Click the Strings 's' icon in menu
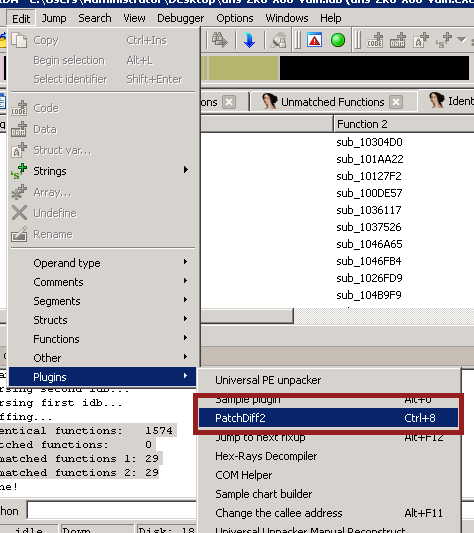474x533 pixels. coord(19,171)
